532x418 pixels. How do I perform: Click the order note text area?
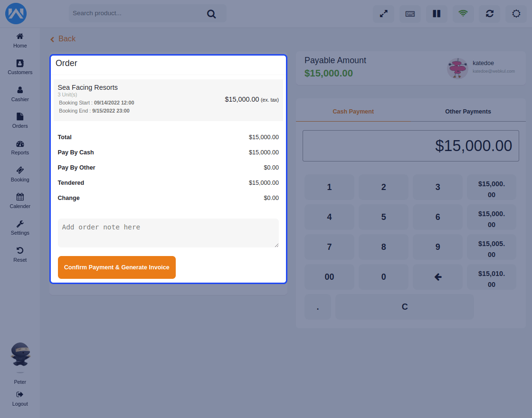coord(168,233)
